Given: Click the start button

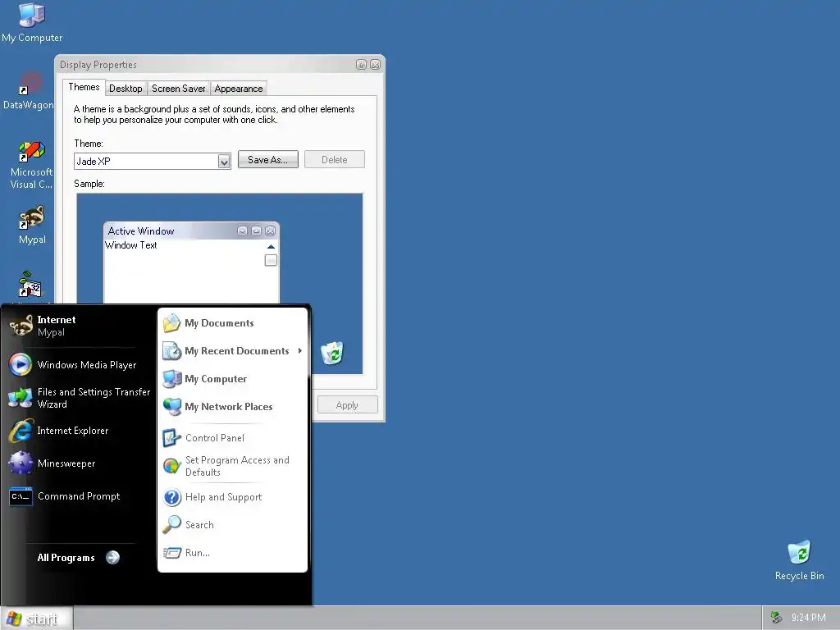Looking at the screenshot, I should [x=36, y=619].
